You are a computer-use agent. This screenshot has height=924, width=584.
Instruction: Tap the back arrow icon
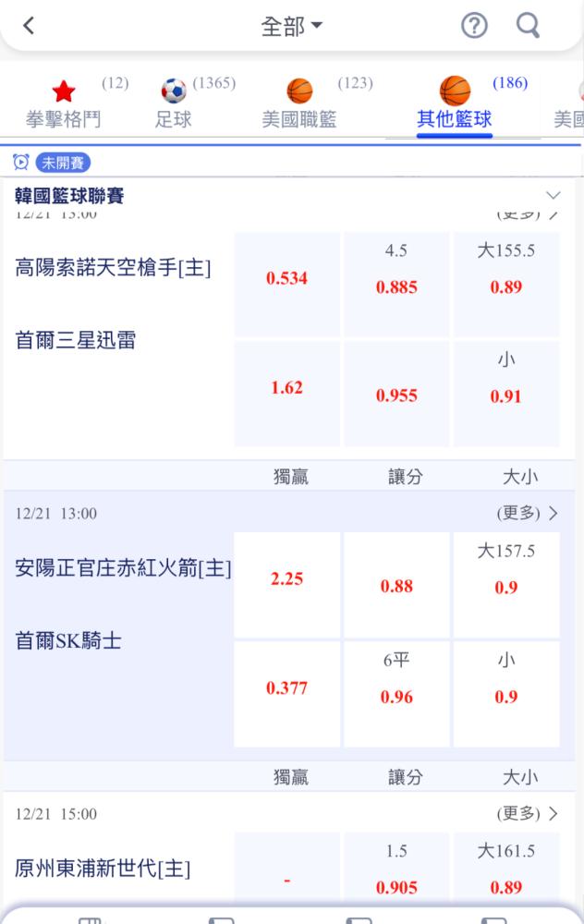(x=29, y=25)
